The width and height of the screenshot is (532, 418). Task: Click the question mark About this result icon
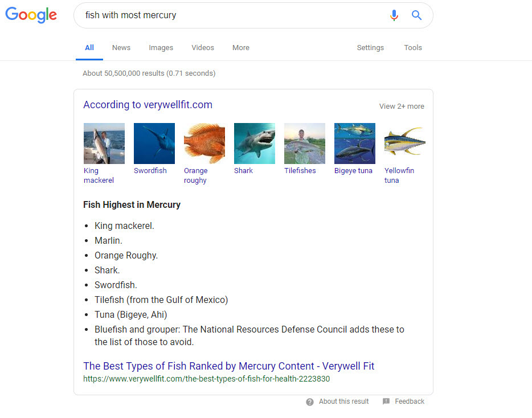(310, 402)
